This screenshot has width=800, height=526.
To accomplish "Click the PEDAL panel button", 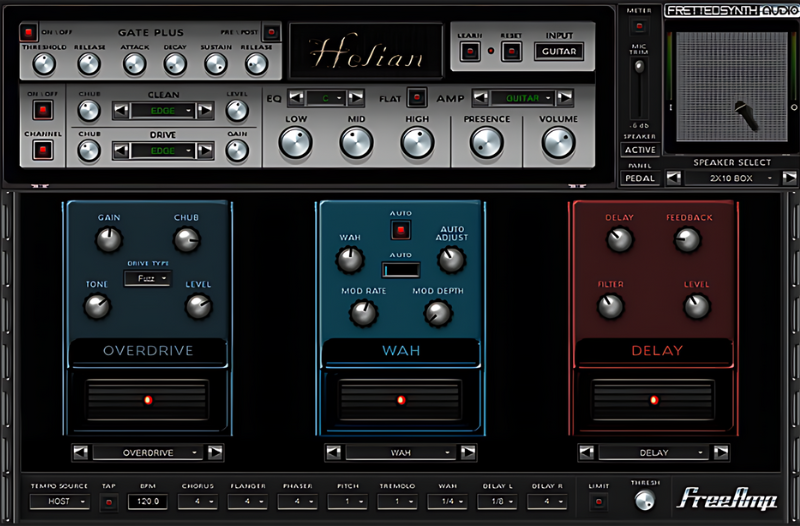I will tap(640, 179).
